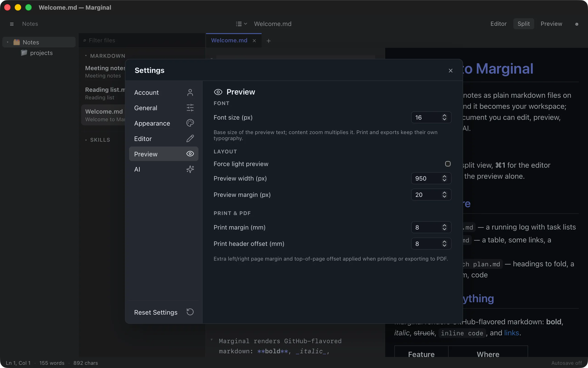Viewport: 588px width, 368px height.
Task: Open the outline list icon in header
Action: click(239, 24)
